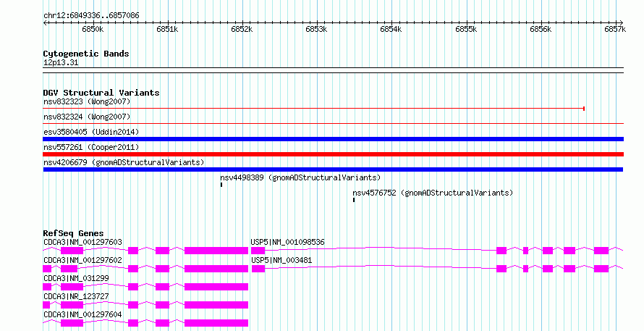Click the thin red line under nsv832324
The width and height of the screenshot is (644, 331).
(333, 123)
